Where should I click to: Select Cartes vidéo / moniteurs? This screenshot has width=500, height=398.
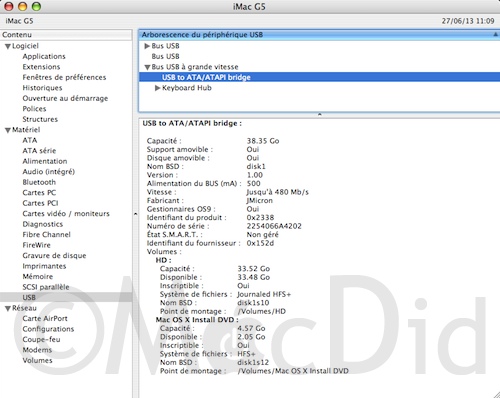click(x=66, y=214)
